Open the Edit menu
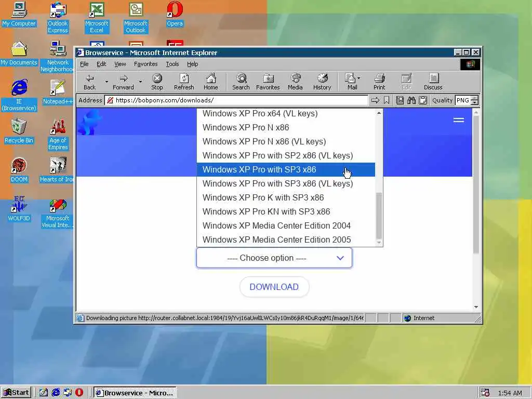The image size is (532, 399). pos(101,64)
